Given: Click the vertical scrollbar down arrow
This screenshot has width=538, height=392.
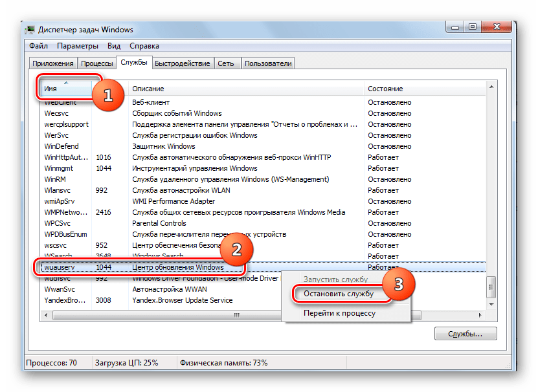Looking at the screenshot, I should click(491, 305).
